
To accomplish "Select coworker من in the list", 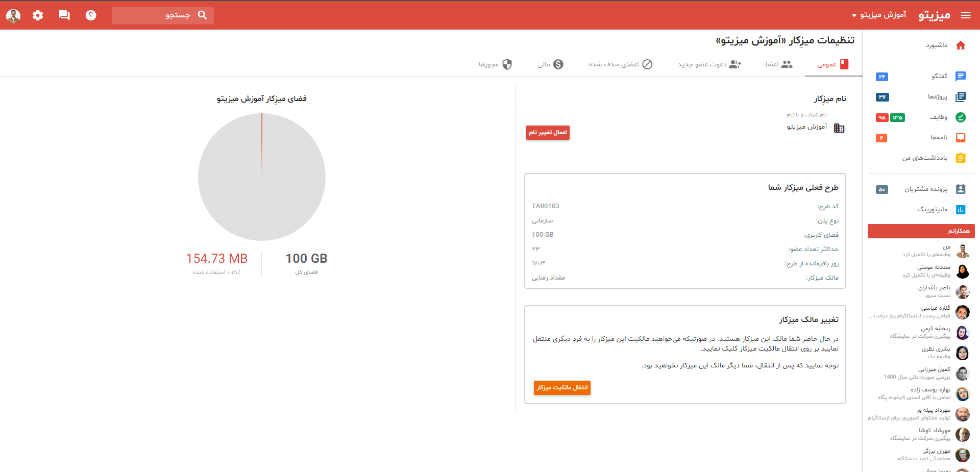I will [x=921, y=251].
